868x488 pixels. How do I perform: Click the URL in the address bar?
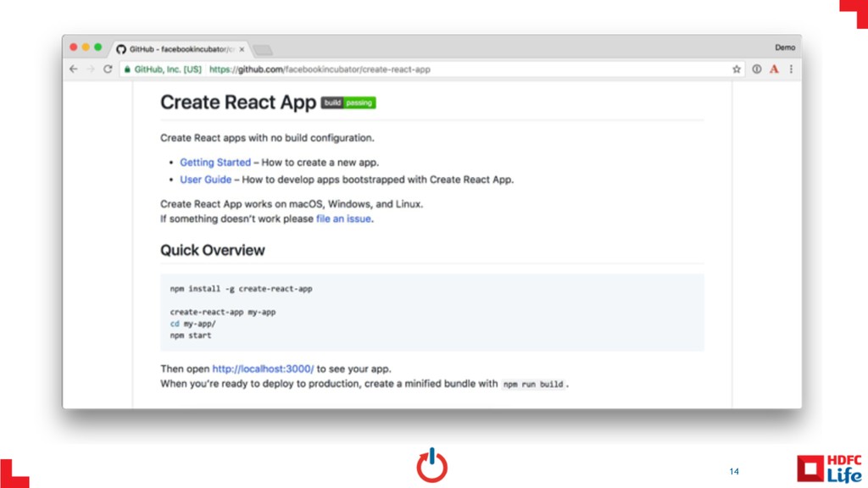[x=320, y=69]
